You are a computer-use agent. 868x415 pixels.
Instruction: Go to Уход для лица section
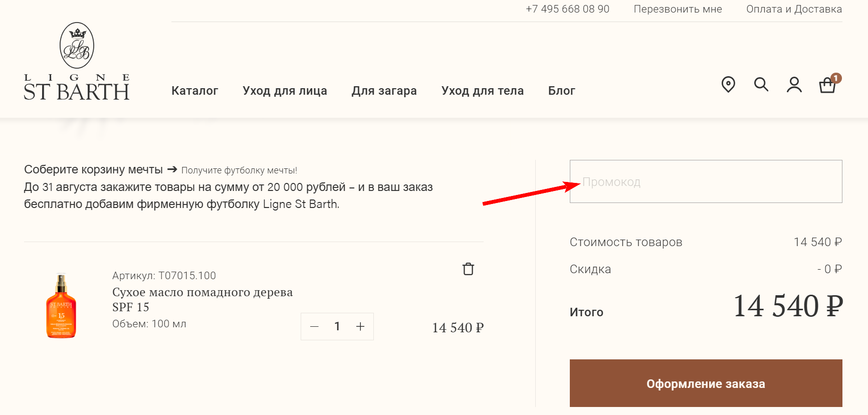285,91
